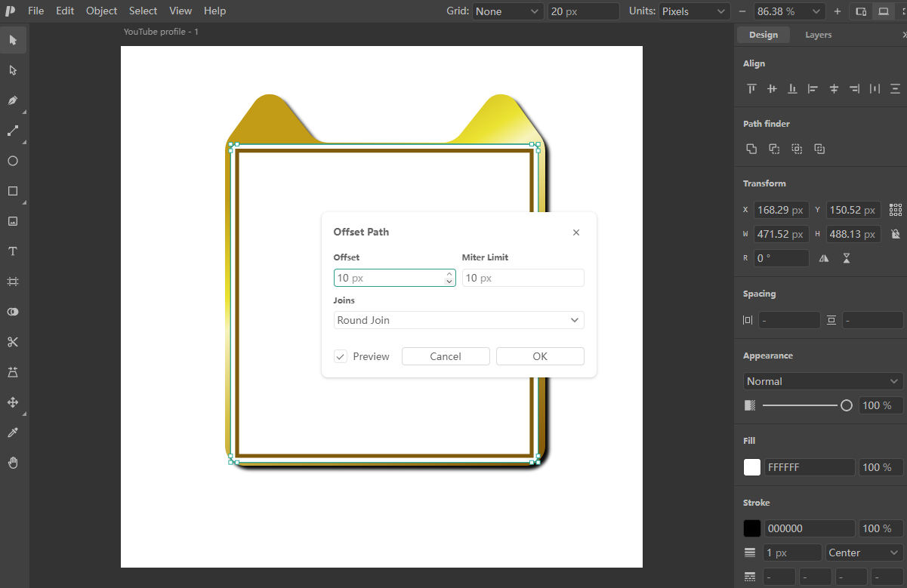Select the Hand pan tool
The width and height of the screenshot is (907, 588).
(x=13, y=463)
